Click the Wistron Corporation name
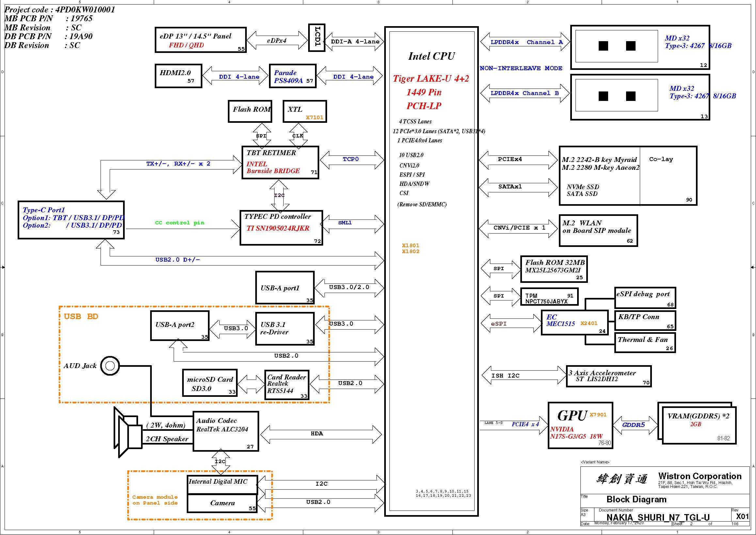The image size is (756, 535). click(700, 476)
